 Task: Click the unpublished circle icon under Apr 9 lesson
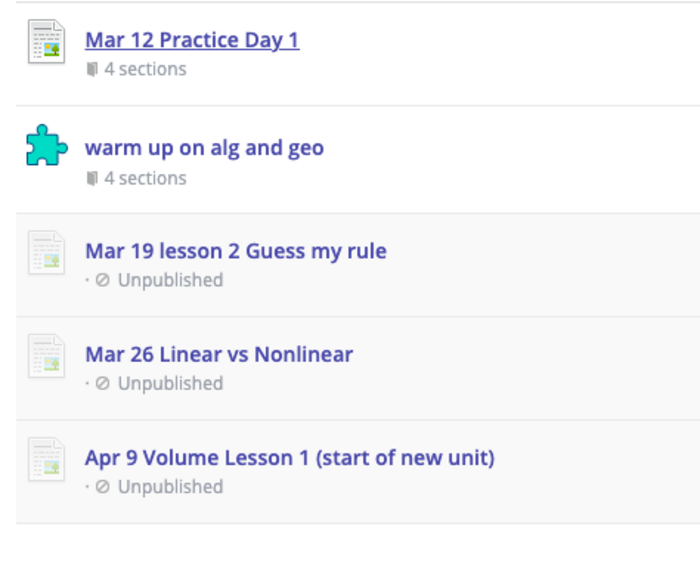102,488
